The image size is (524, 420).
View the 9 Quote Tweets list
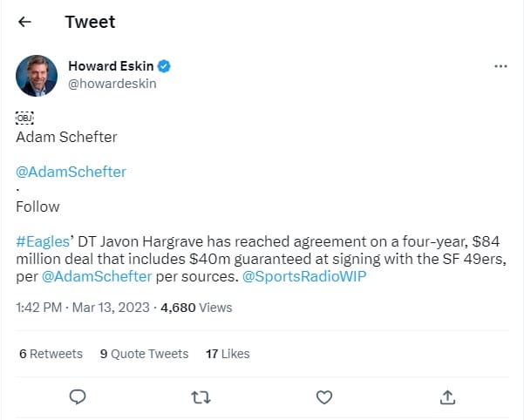click(x=144, y=353)
